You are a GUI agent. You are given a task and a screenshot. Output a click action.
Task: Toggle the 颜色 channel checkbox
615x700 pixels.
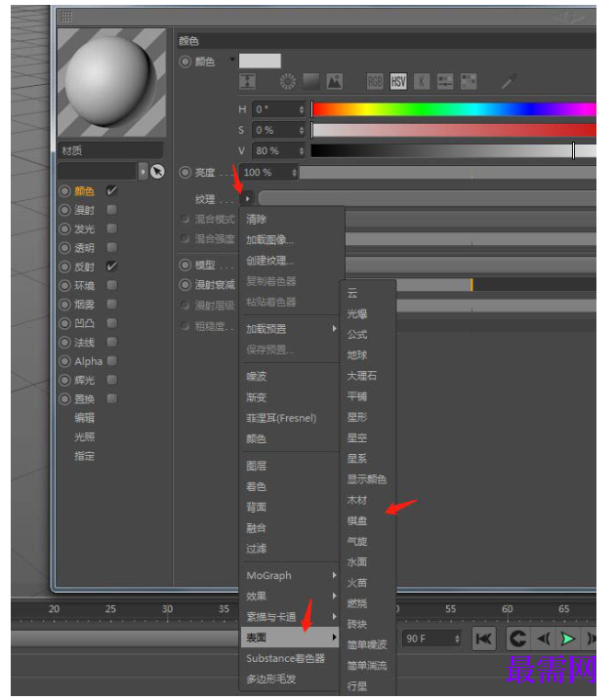(x=111, y=190)
